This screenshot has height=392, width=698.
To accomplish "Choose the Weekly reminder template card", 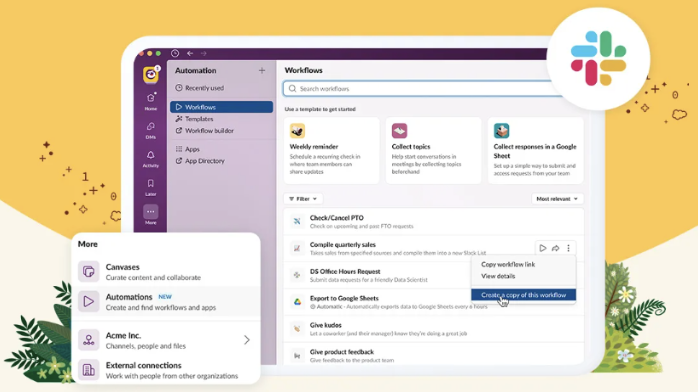I will (x=332, y=150).
